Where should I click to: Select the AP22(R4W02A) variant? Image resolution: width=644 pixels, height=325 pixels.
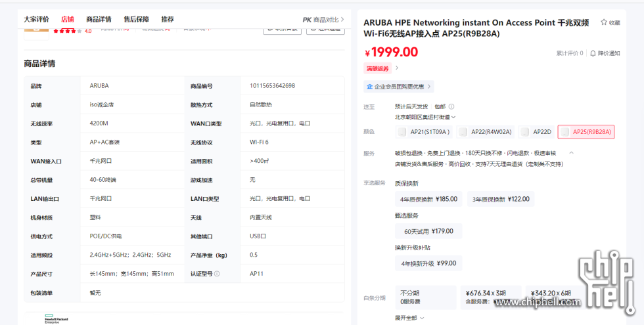(x=486, y=132)
